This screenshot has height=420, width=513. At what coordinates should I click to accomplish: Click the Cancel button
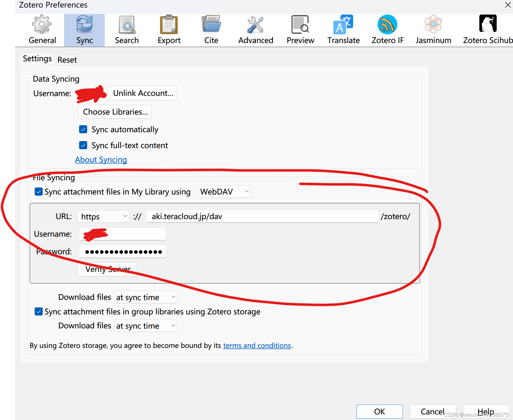(x=433, y=412)
